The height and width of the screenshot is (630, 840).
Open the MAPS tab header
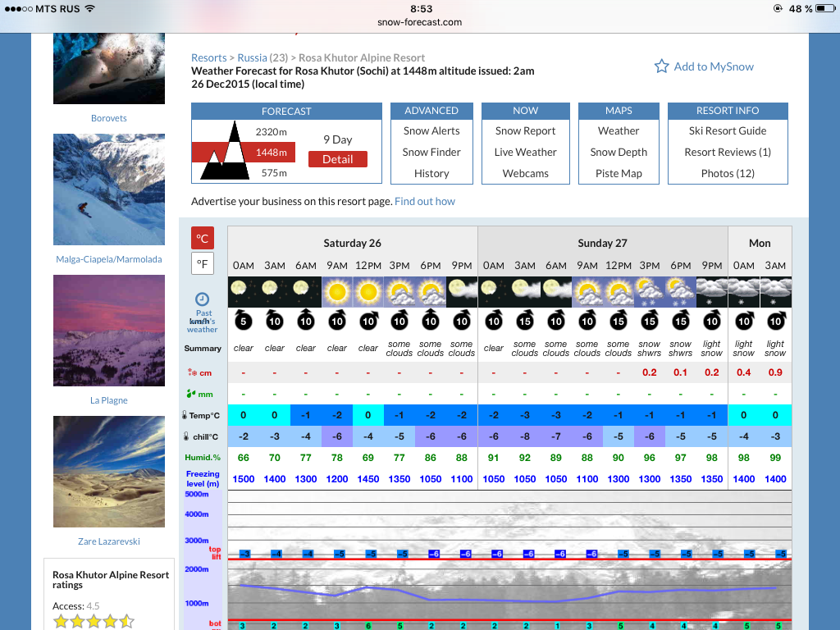(x=619, y=111)
